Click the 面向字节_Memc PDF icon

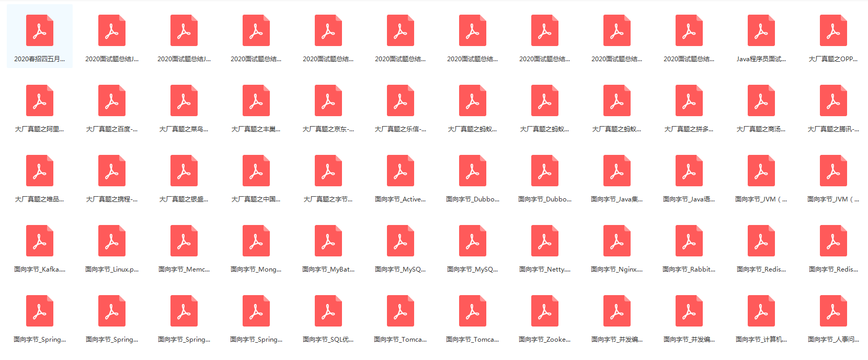184,241
